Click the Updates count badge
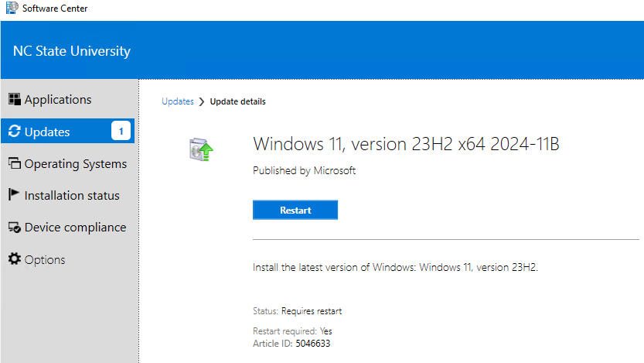The image size is (644, 363). click(121, 132)
